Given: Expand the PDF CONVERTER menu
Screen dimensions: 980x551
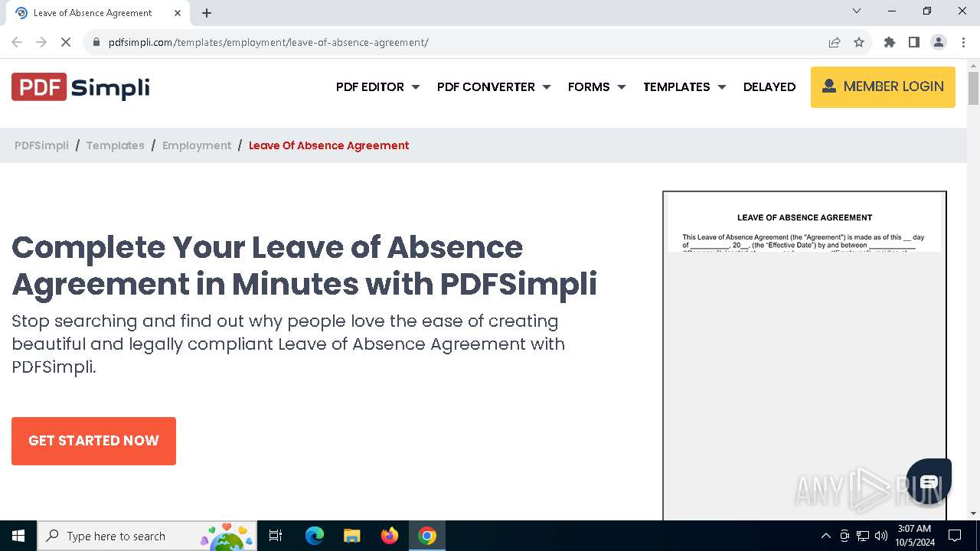Looking at the screenshot, I should click(x=494, y=87).
